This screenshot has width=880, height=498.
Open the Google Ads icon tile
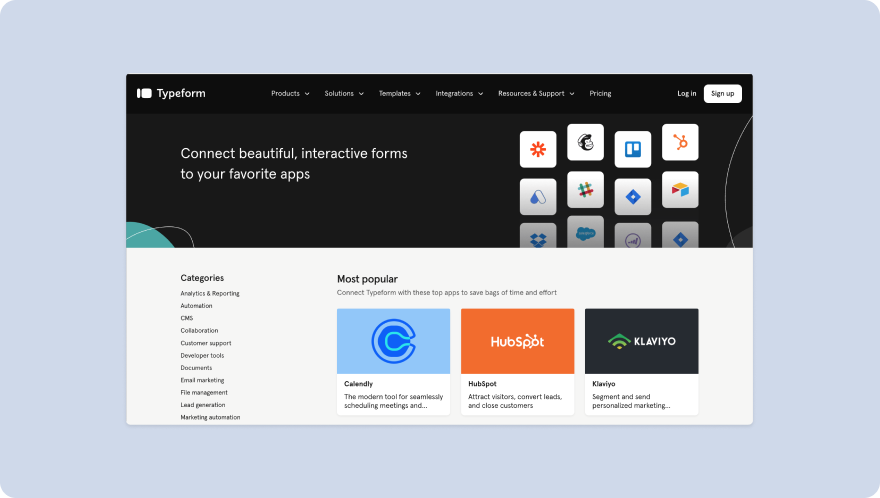pos(538,197)
